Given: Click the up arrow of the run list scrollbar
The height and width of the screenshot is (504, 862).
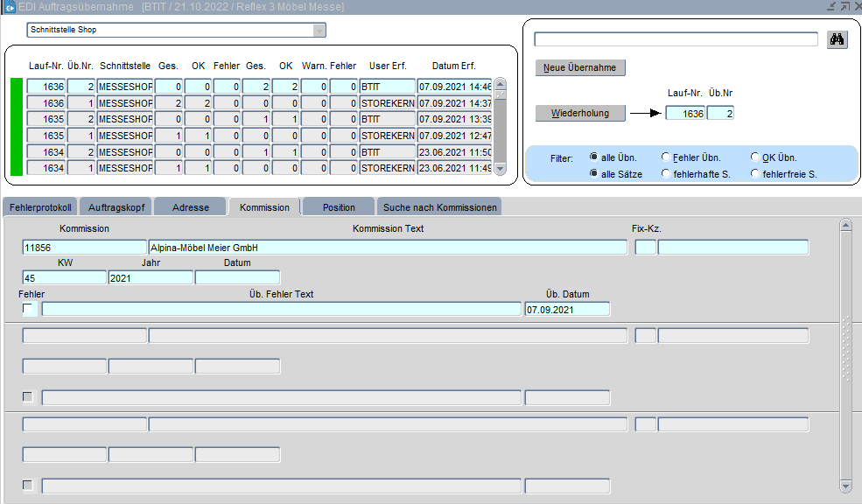Looking at the screenshot, I should [x=501, y=84].
